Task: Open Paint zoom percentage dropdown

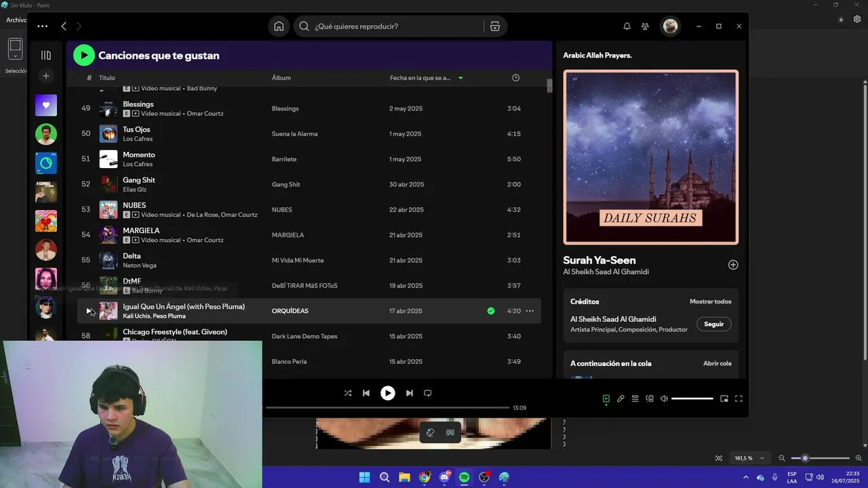Action: pos(750,458)
